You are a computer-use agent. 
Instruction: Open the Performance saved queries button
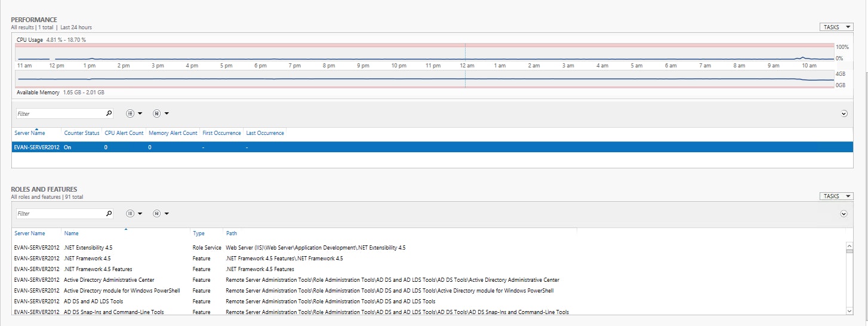(161, 113)
